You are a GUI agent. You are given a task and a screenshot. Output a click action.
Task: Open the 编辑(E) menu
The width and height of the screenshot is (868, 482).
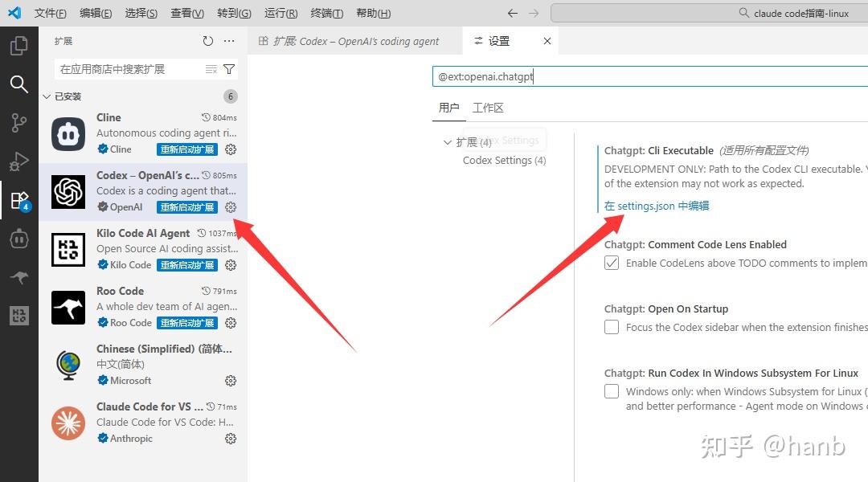click(96, 13)
